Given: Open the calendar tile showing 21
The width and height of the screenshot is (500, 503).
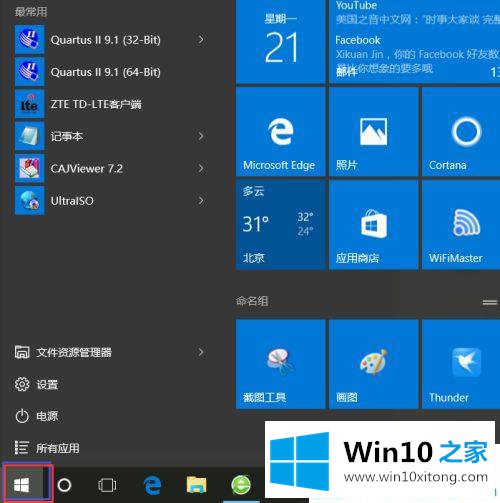Looking at the screenshot, I should (x=280, y=42).
